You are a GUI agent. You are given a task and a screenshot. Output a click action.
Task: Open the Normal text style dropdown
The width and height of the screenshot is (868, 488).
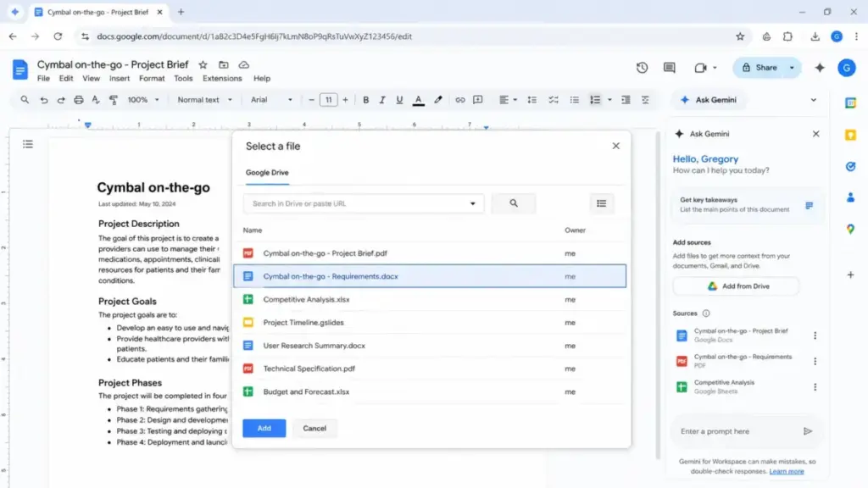(x=205, y=100)
